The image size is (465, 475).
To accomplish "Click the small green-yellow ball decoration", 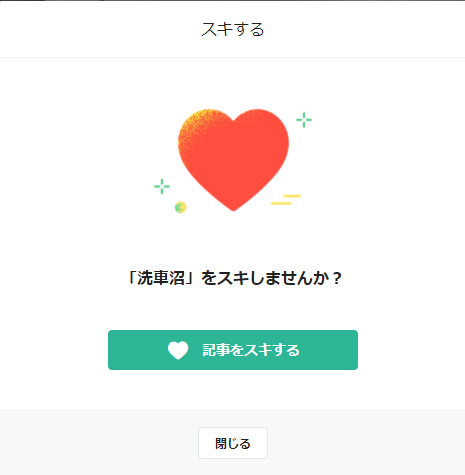I will point(181,207).
